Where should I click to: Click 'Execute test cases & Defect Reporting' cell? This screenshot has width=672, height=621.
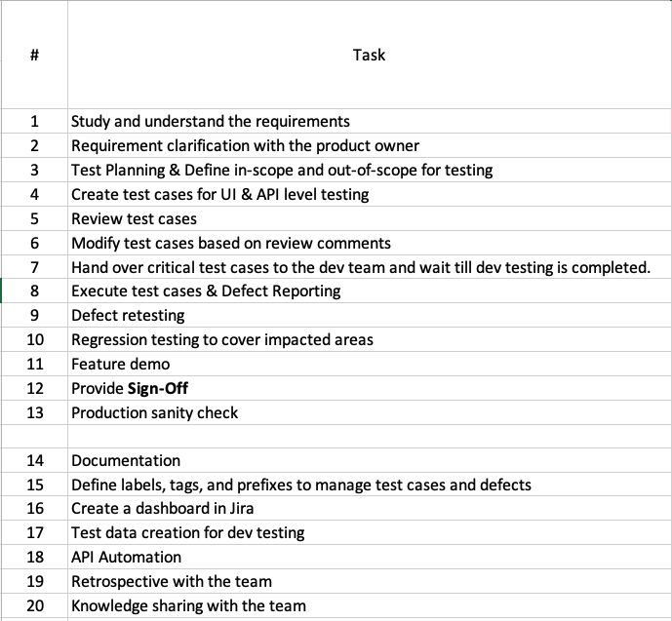(x=370, y=291)
